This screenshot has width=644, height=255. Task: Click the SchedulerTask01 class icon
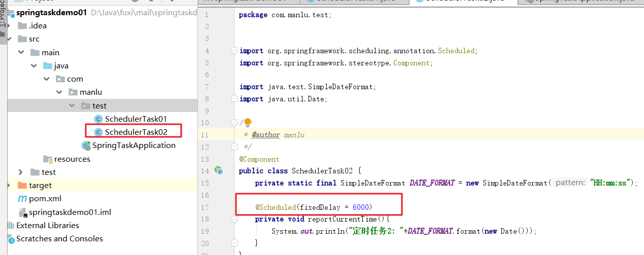(x=98, y=119)
